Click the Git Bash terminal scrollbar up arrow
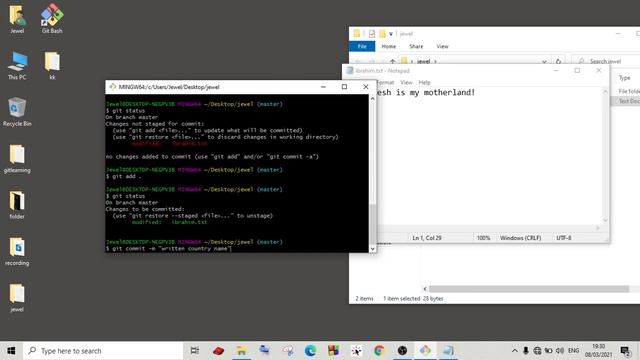The width and height of the screenshot is (640, 360). click(x=372, y=98)
